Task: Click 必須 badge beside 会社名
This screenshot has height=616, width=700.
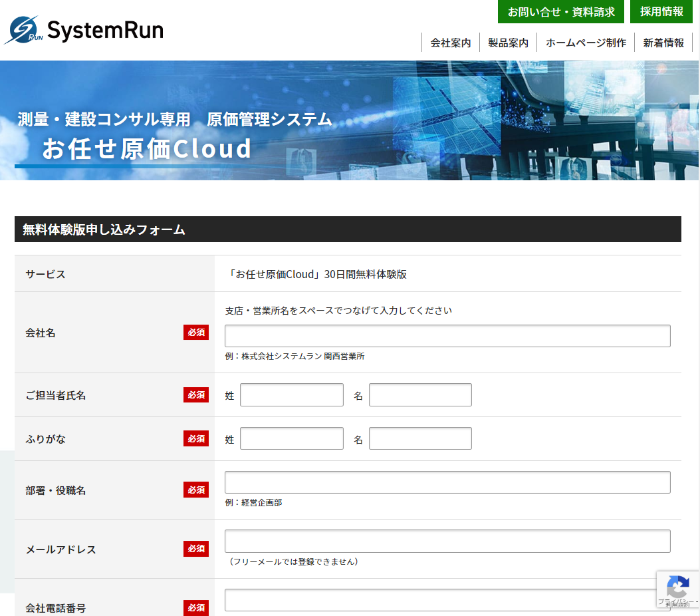Action: pyautogui.click(x=196, y=333)
